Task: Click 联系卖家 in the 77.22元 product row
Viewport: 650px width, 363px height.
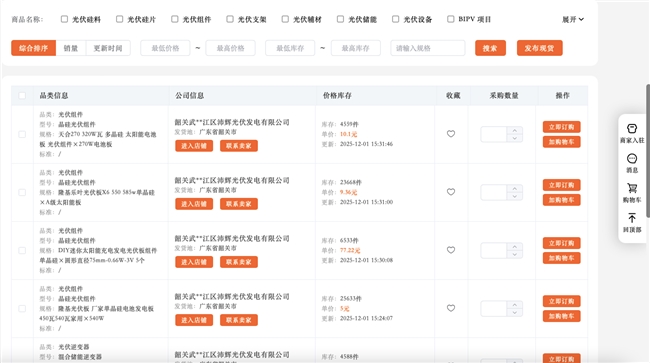Action: [x=239, y=262]
